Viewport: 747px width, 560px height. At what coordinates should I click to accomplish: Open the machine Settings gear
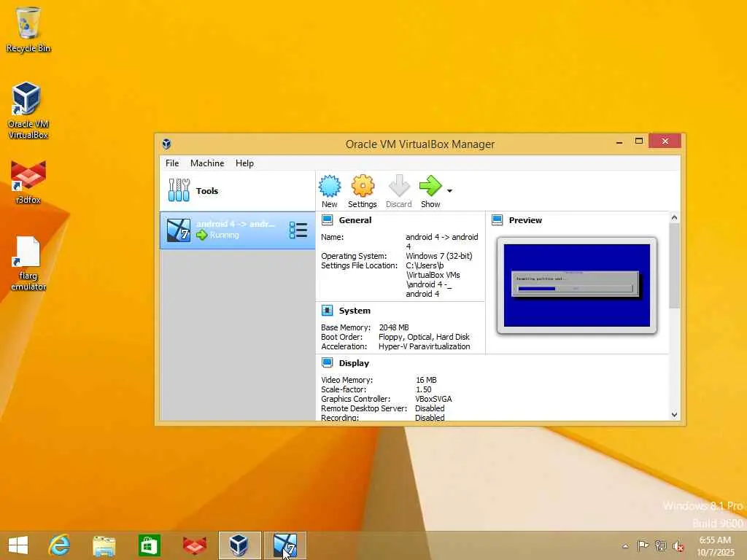coord(363,186)
